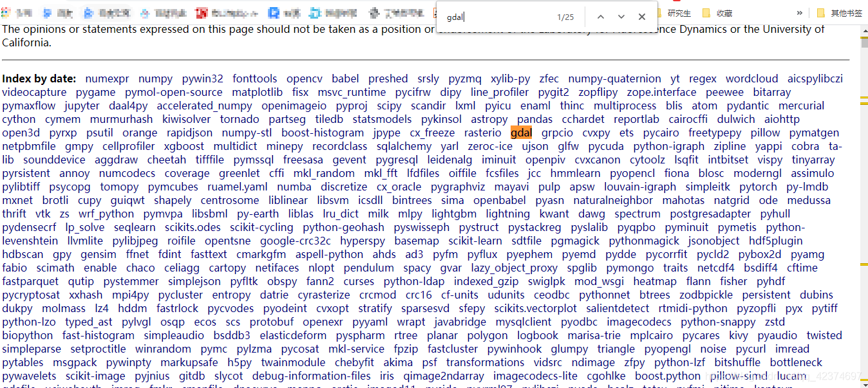Open the pytorch link
868x388 pixels.
[759, 187]
